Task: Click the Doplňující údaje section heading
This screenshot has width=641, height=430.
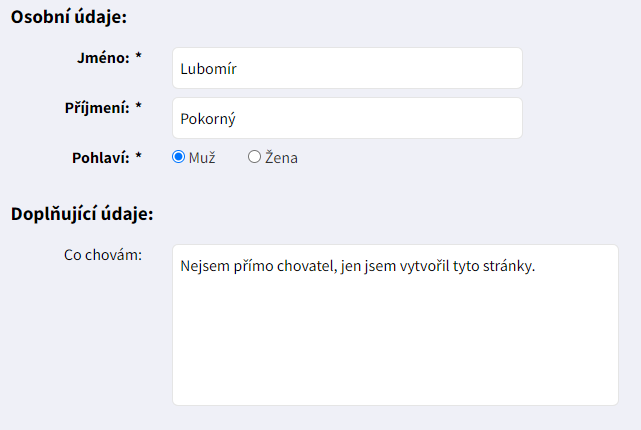Action: [81, 213]
